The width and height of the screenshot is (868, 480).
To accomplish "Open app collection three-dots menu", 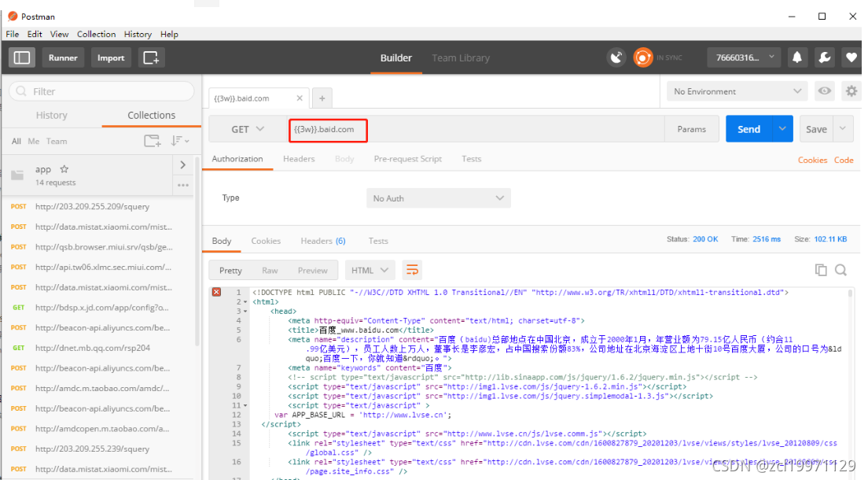I will pos(183,185).
